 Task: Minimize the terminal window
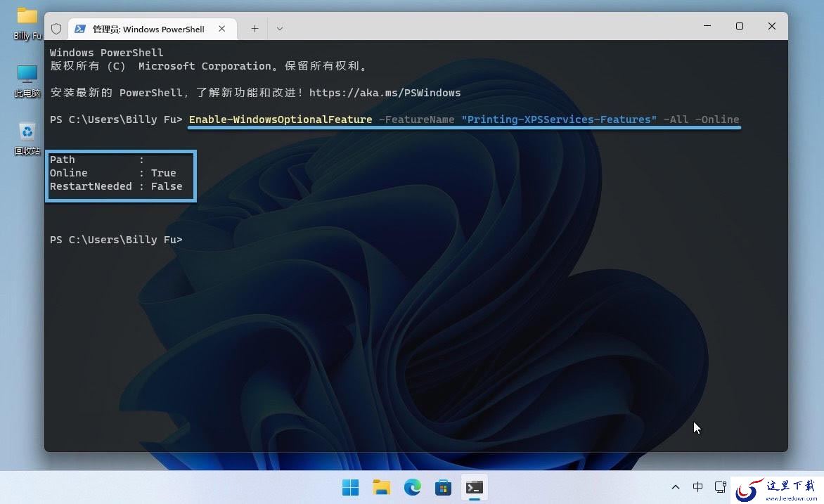[x=707, y=26]
